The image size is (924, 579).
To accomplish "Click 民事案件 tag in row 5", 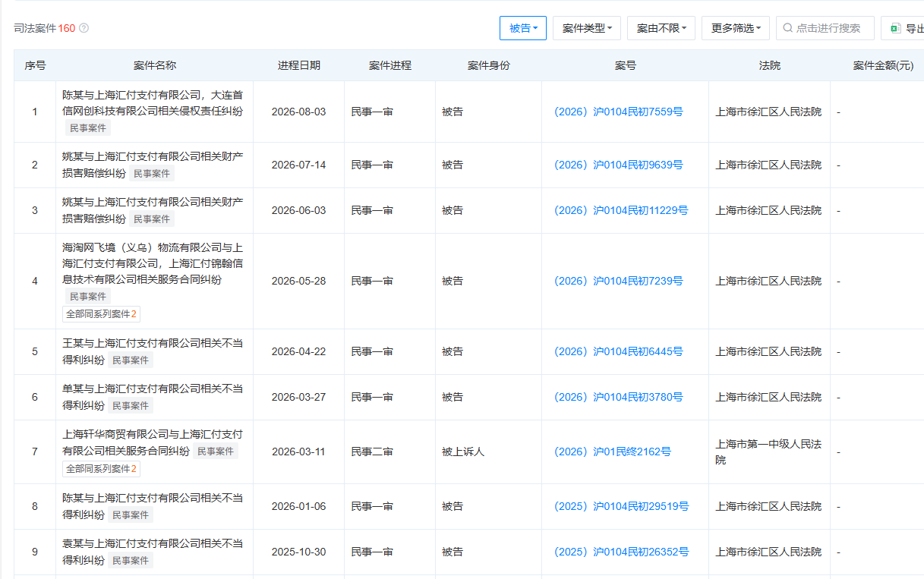I will click(x=131, y=360).
